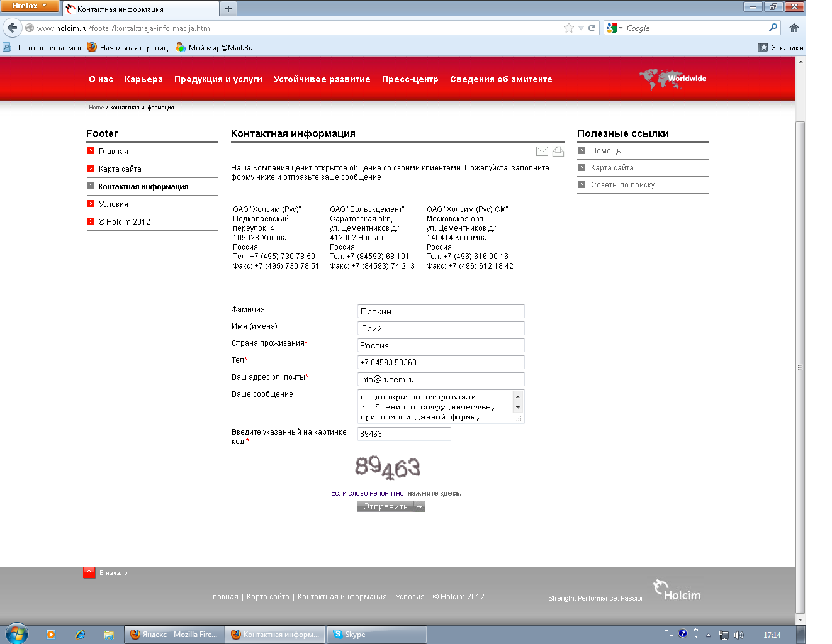832x644 pixels.
Task: Open a new browser tab
Action: point(228,9)
